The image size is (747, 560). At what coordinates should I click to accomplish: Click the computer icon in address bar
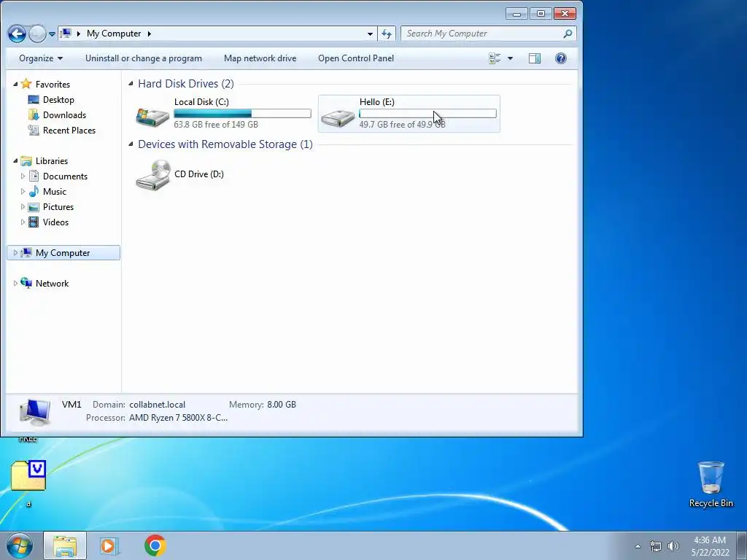pyautogui.click(x=66, y=34)
